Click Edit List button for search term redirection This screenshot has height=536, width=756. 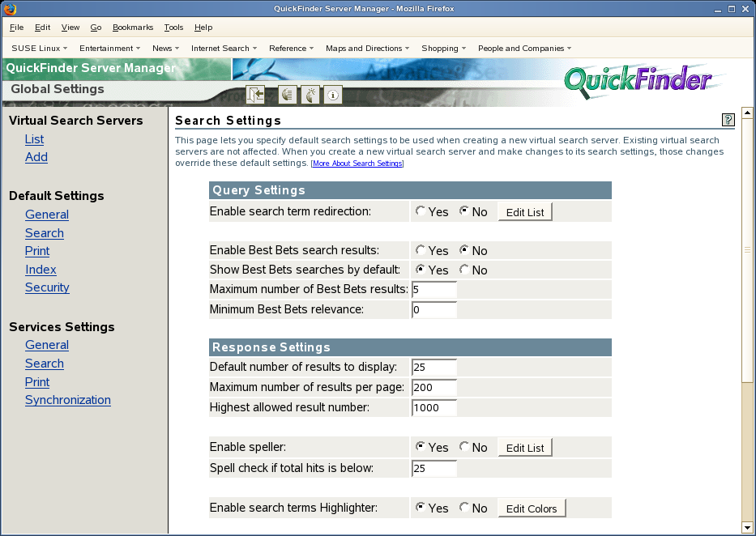(x=525, y=212)
